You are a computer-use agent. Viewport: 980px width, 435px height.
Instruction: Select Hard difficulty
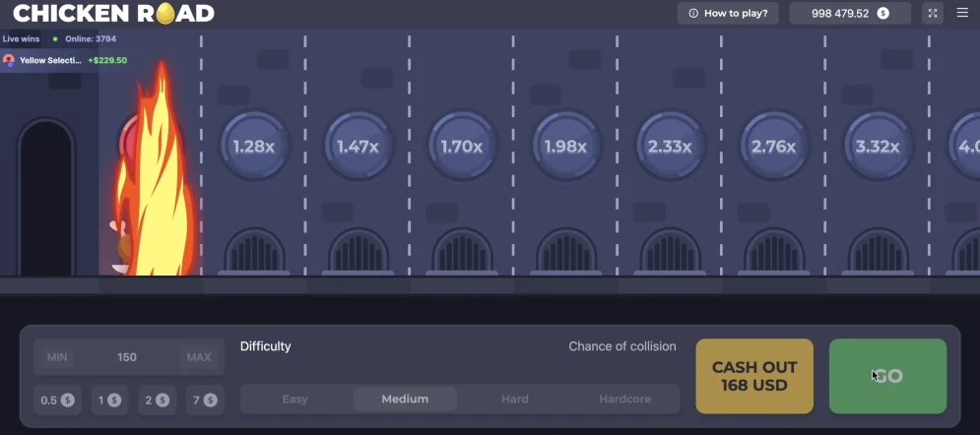[515, 399]
